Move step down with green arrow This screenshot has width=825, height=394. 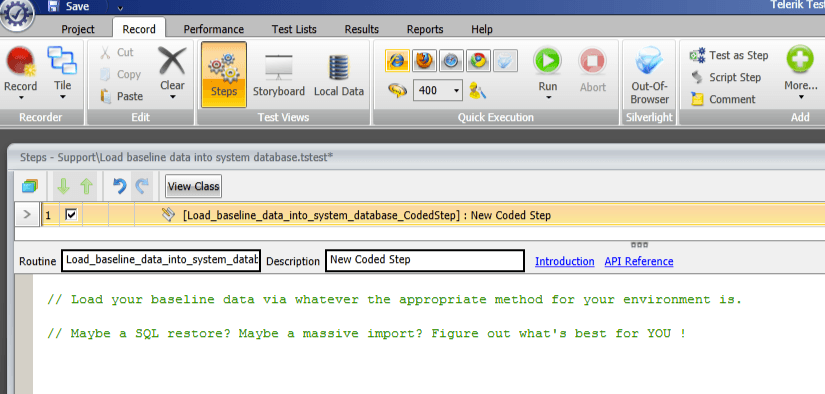coord(63,186)
